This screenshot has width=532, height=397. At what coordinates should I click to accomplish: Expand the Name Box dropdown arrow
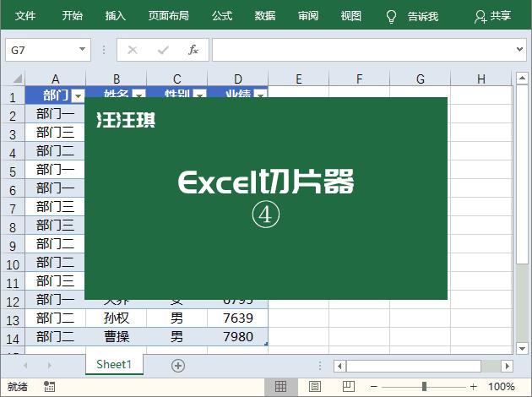point(82,49)
